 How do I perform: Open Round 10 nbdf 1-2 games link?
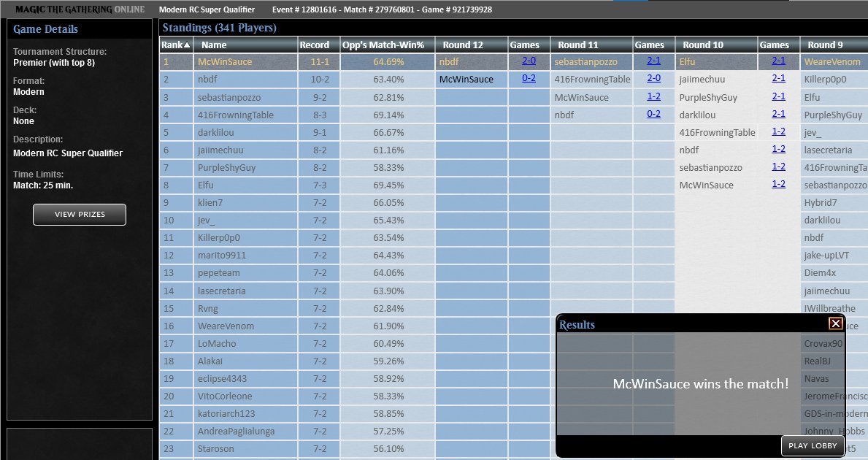pos(778,150)
